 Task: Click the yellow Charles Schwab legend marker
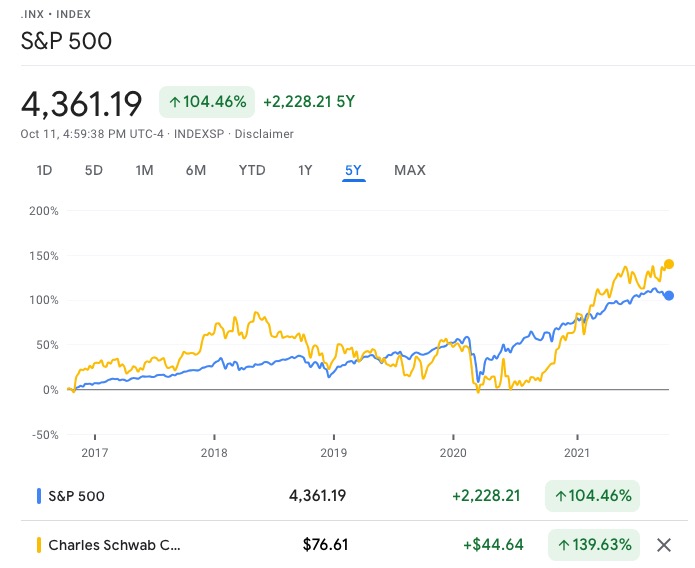[x=39, y=545]
